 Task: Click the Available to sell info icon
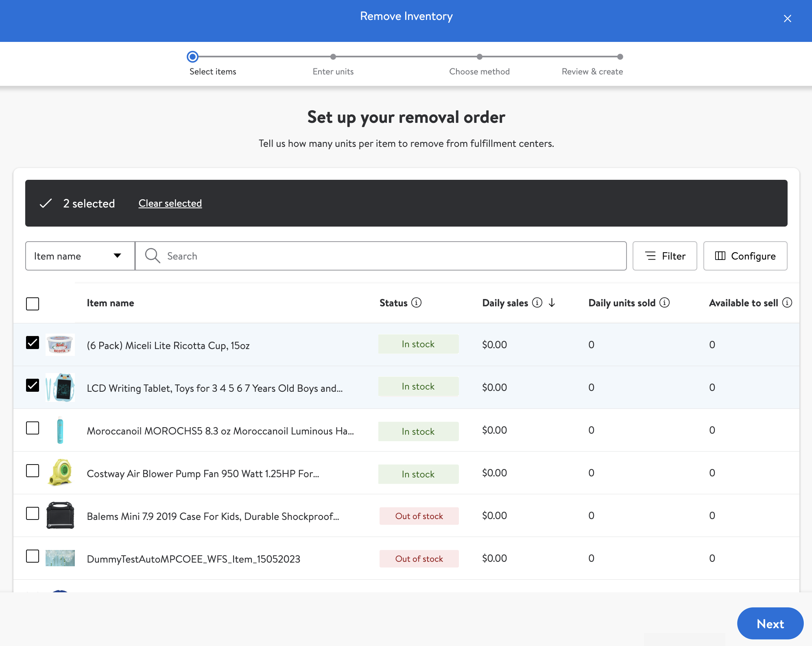click(x=787, y=303)
